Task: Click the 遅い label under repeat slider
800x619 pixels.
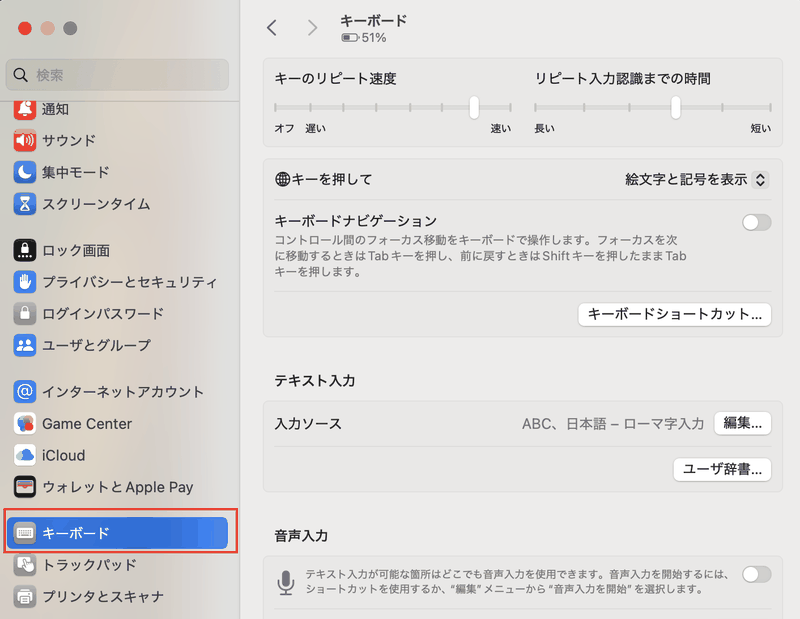Action: coord(315,129)
